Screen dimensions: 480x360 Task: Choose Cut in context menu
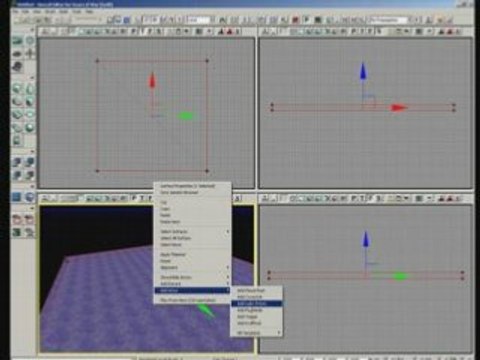192,202
